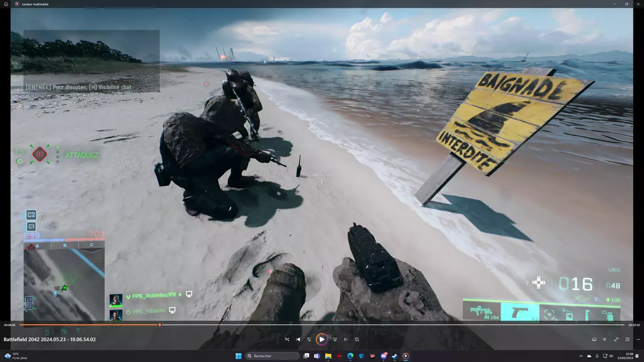Open the notifications bell icon
The image size is (644, 362).
(x=638, y=356)
